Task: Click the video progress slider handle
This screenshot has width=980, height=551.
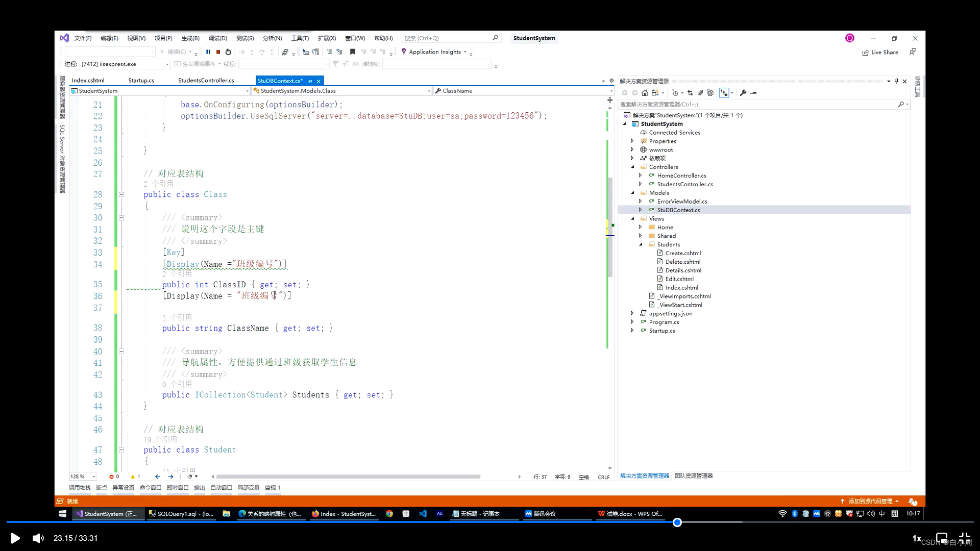Action: [677, 522]
